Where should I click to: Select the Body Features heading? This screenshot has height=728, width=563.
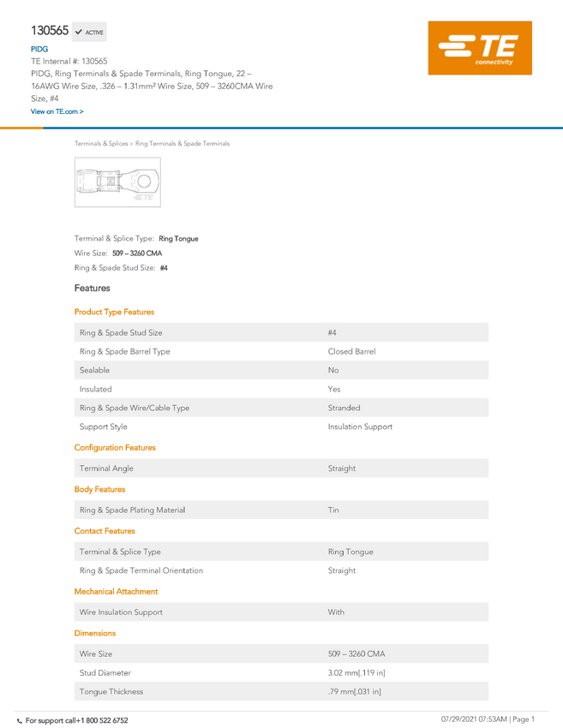pyautogui.click(x=100, y=489)
